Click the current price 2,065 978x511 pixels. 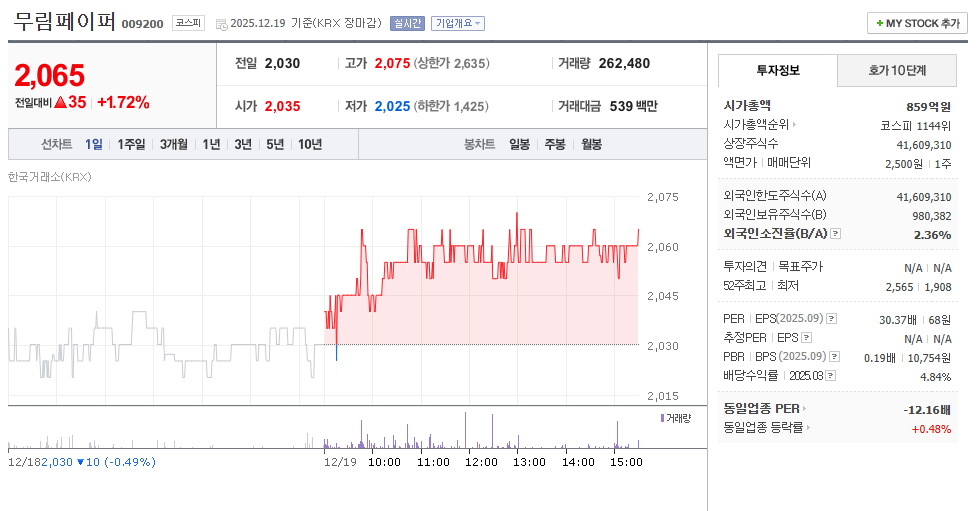click(x=49, y=76)
